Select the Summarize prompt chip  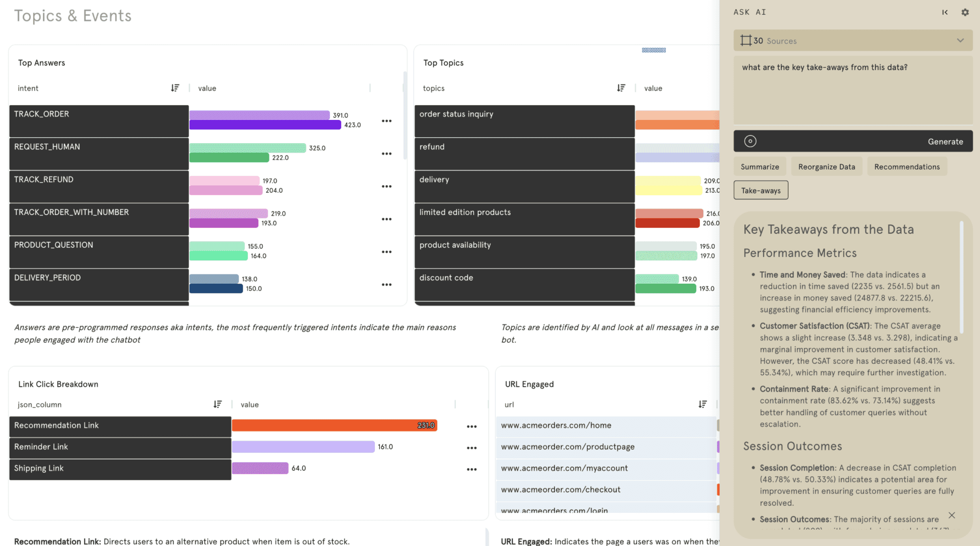click(760, 167)
